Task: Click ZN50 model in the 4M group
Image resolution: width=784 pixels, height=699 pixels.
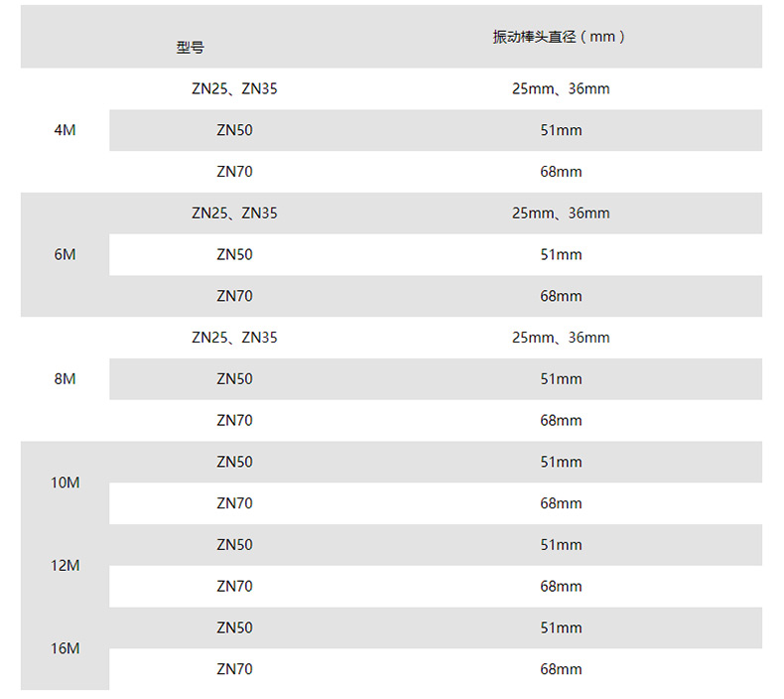Action: 234,130
